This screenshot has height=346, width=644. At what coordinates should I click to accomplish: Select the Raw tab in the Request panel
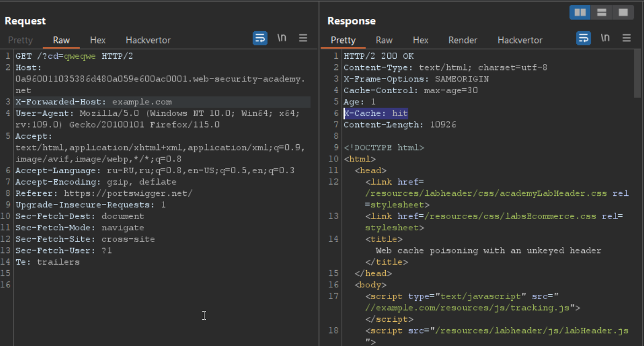61,40
